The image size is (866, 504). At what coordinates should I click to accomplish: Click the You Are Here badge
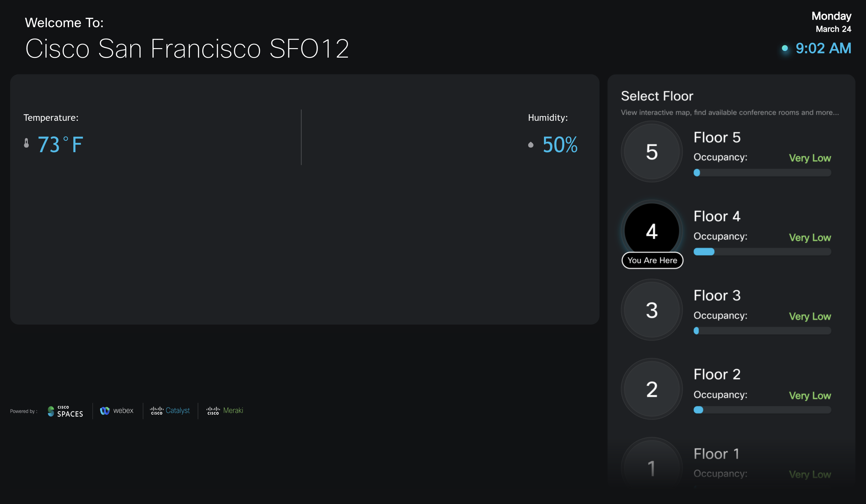(652, 260)
